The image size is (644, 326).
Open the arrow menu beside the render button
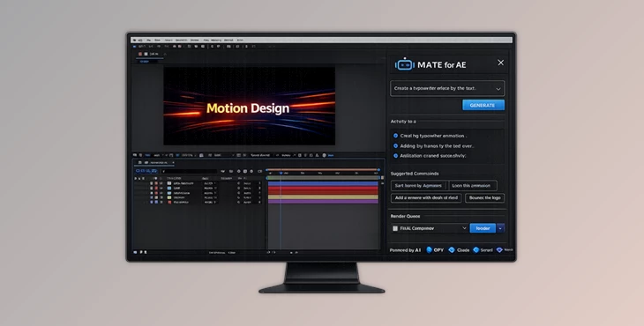[x=500, y=228]
